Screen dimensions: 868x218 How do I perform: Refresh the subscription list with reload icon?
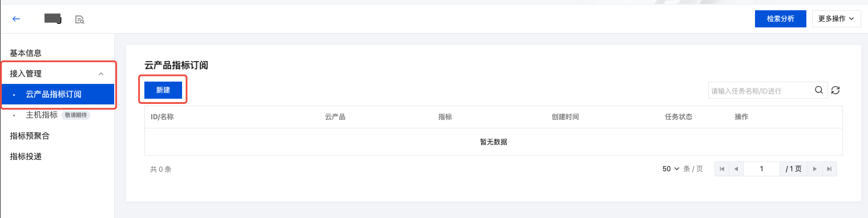[835, 90]
